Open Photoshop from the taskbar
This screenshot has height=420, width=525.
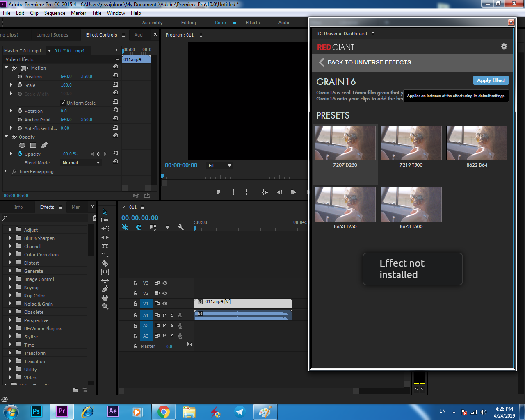click(x=36, y=411)
